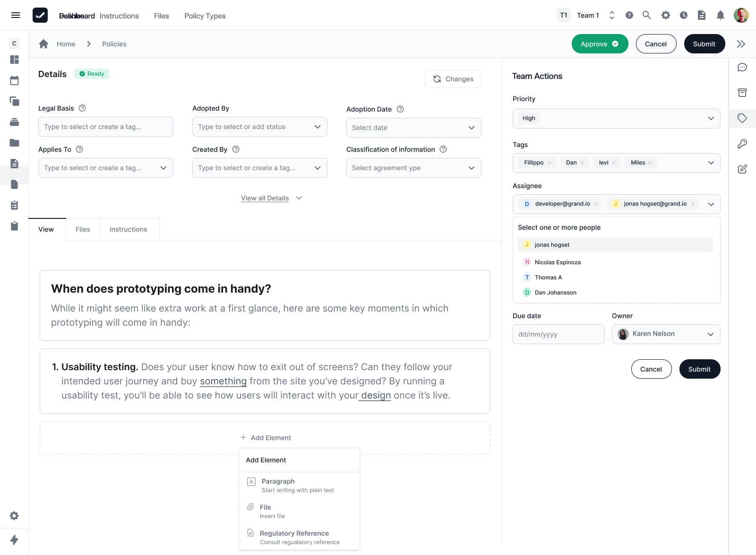Remove developer@grand.io from assignees
This screenshot has height=555, width=756.
596,204
